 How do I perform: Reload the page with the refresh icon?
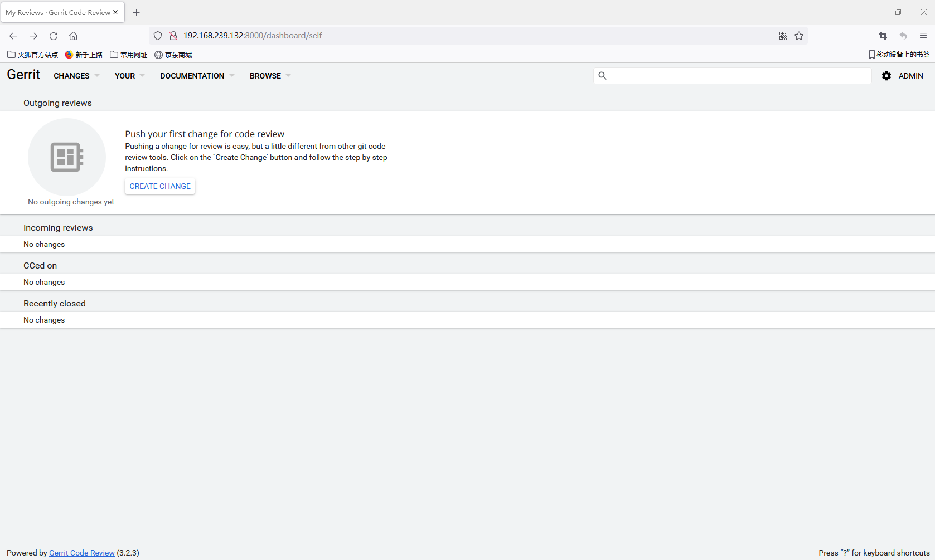[x=54, y=36]
